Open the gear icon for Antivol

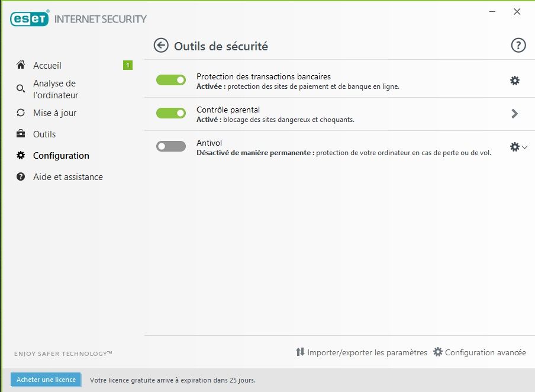[x=514, y=147]
